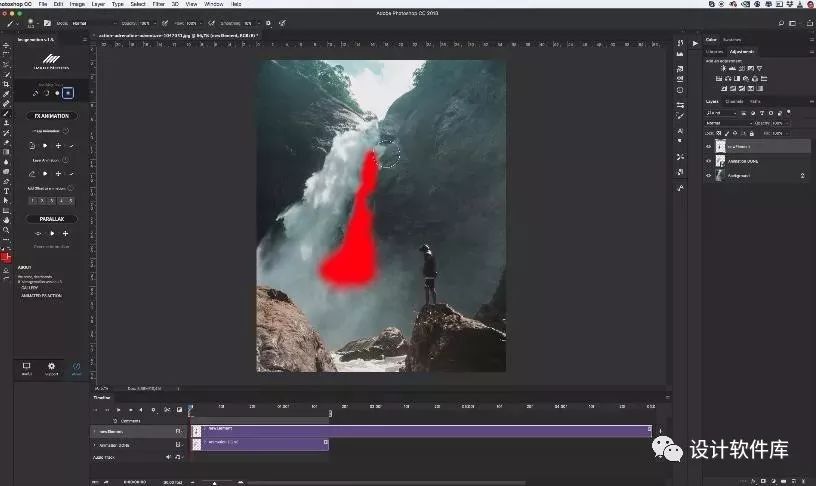Add a Black & White adjustment
This screenshot has height=486, width=816.
(737, 79)
